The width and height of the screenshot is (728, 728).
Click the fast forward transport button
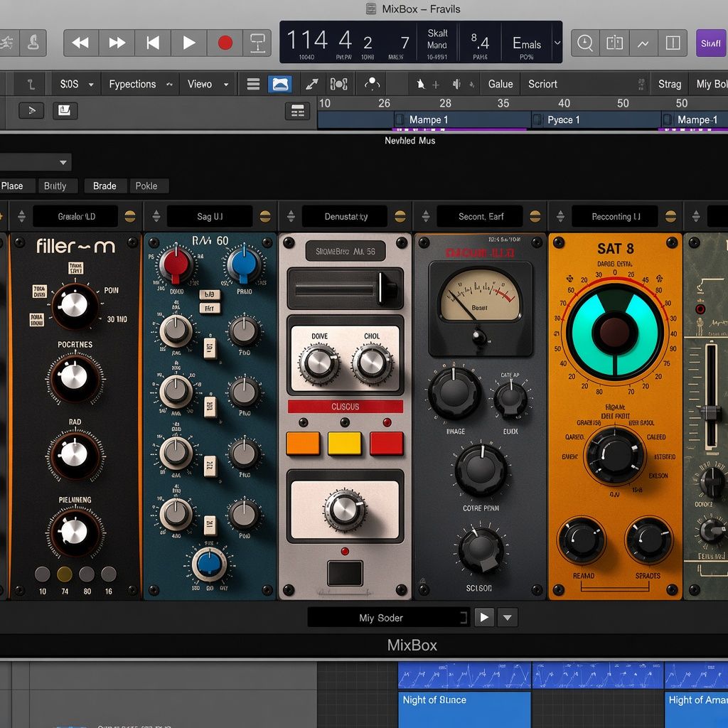pos(117,43)
